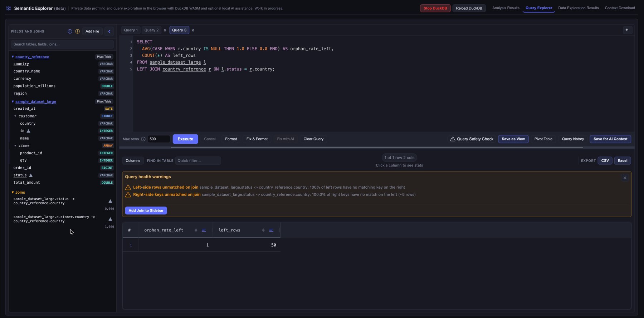
Task: Open Pivot Table for country_reference
Action: coord(104,57)
